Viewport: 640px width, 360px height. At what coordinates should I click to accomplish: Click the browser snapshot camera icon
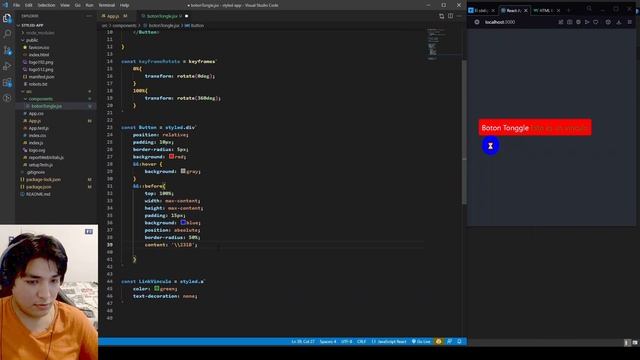point(569,22)
